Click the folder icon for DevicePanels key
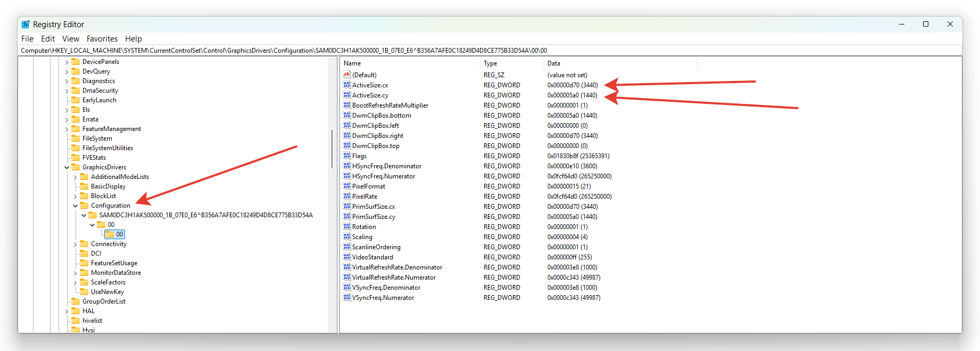Image resolution: width=980 pixels, height=351 pixels. (76, 62)
